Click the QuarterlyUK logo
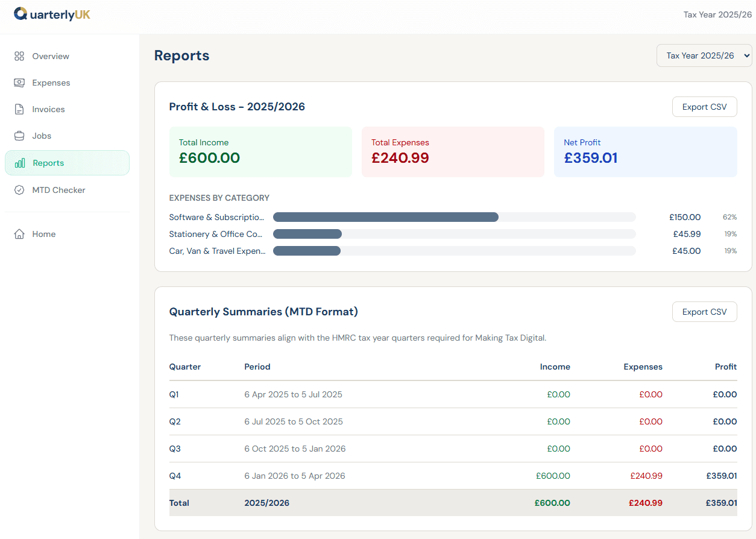756x539 pixels. coord(52,14)
